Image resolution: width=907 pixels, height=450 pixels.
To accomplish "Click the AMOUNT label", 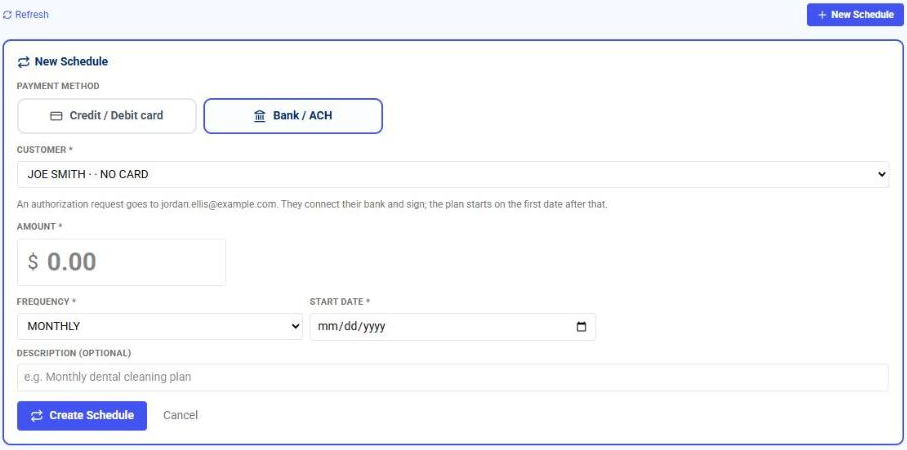I will click(39, 227).
